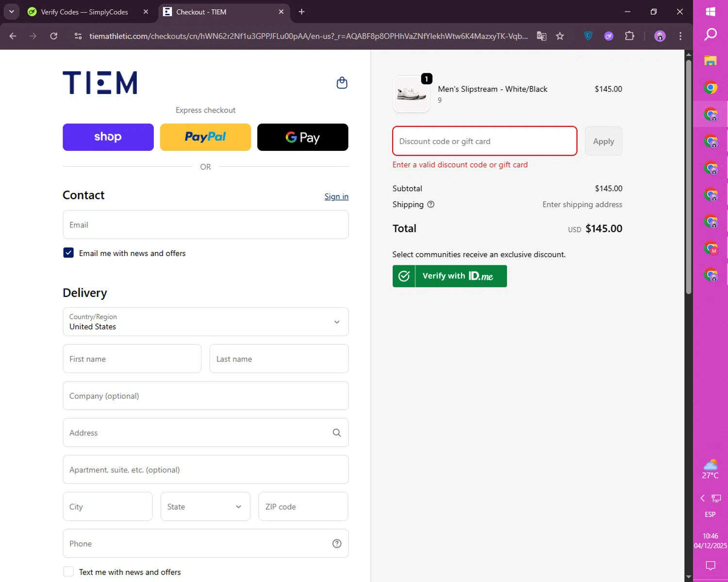The image size is (728, 582).
Task: Go forward in browser history
Action: pyautogui.click(x=33, y=36)
